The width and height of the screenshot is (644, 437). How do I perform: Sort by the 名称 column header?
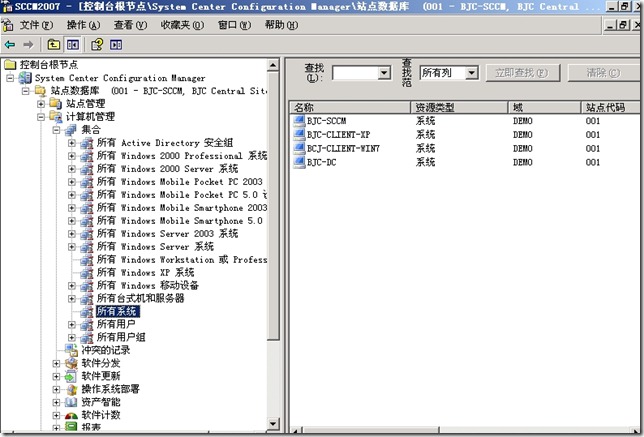tap(350, 107)
